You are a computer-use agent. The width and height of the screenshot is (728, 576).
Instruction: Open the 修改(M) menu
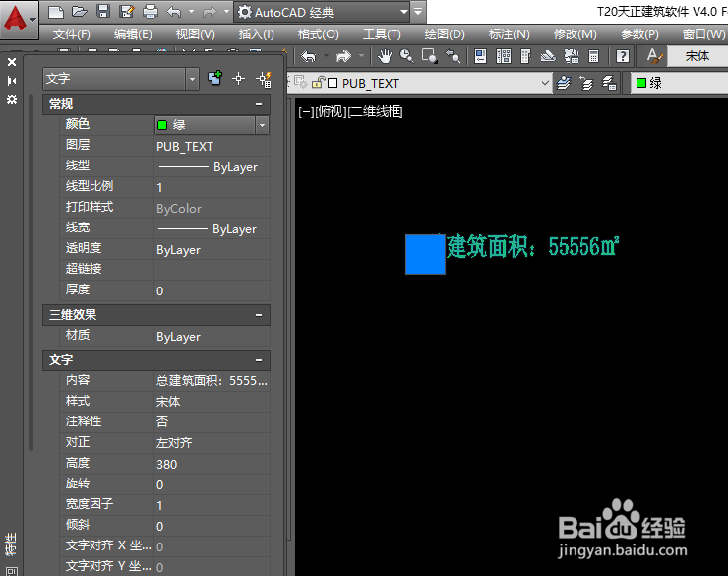575,33
